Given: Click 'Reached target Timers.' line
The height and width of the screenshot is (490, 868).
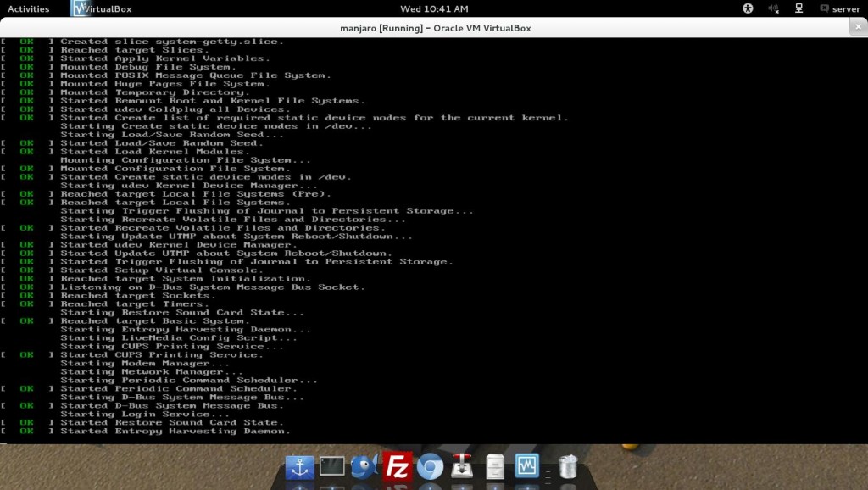Looking at the screenshot, I should pyautogui.click(x=135, y=304).
